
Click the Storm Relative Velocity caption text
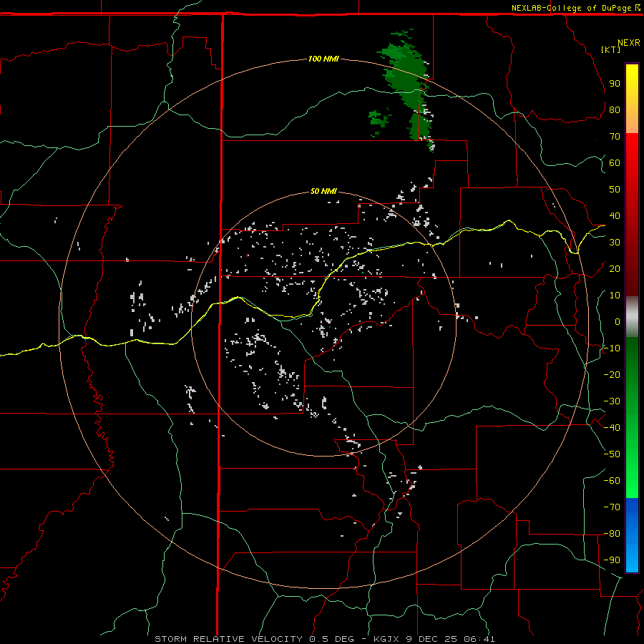(325, 639)
